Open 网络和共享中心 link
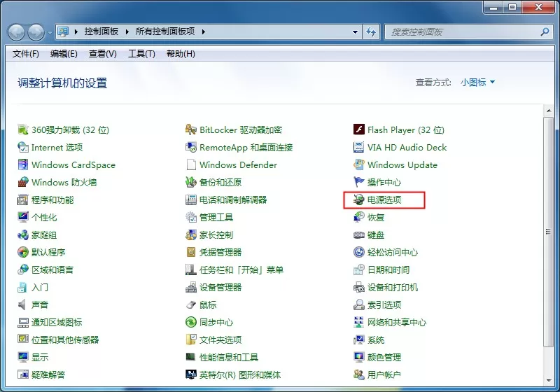This screenshot has width=560, height=392. click(397, 322)
